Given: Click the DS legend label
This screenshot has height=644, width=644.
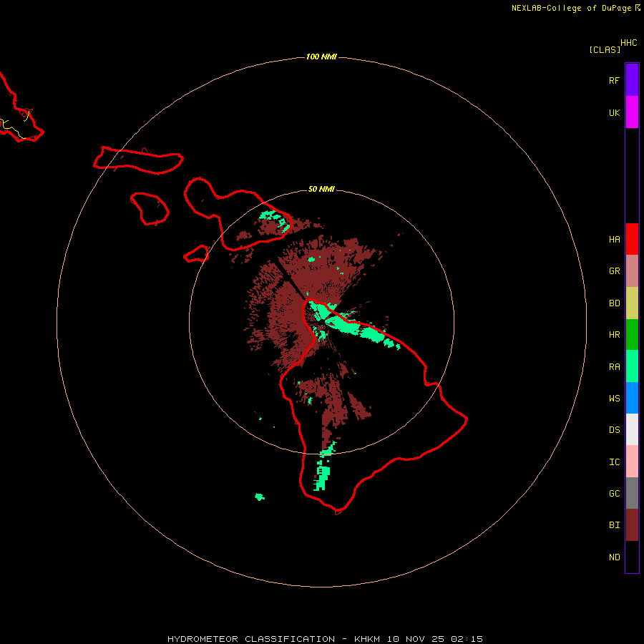Looking at the screenshot, I should (x=614, y=429).
